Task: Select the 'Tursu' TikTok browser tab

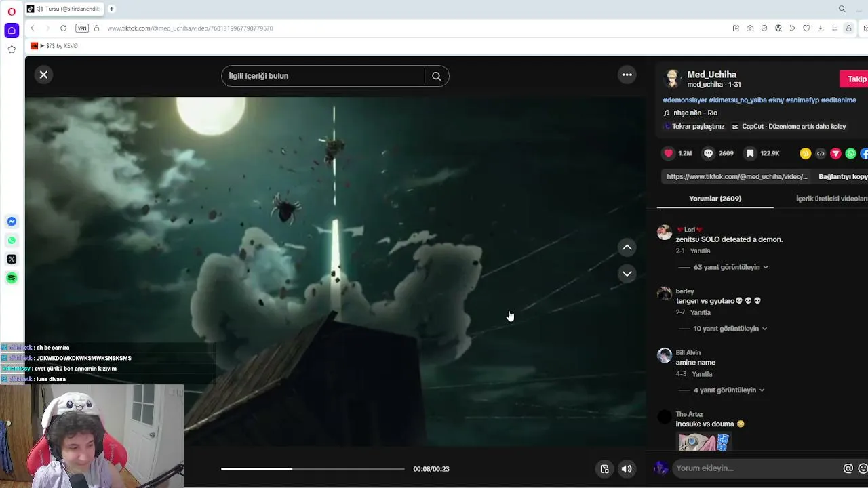Action: click(64, 9)
